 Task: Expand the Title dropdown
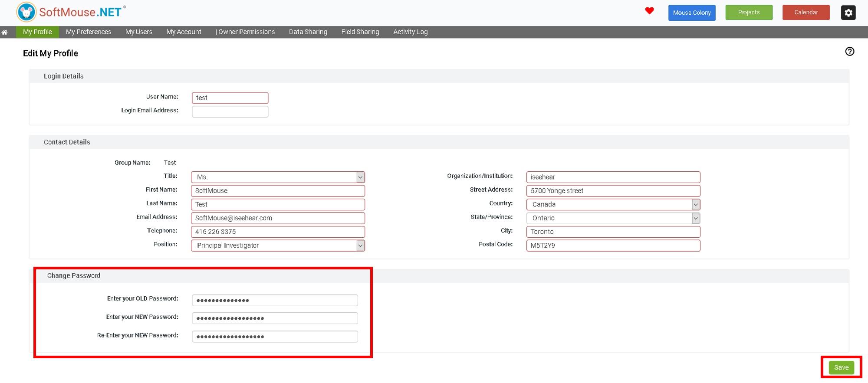click(360, 177)
